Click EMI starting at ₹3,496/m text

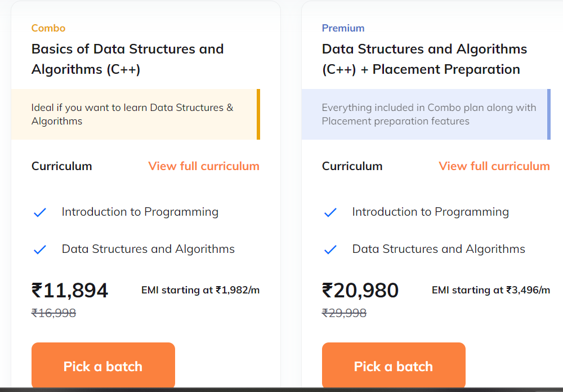click(x=491, y=290)
